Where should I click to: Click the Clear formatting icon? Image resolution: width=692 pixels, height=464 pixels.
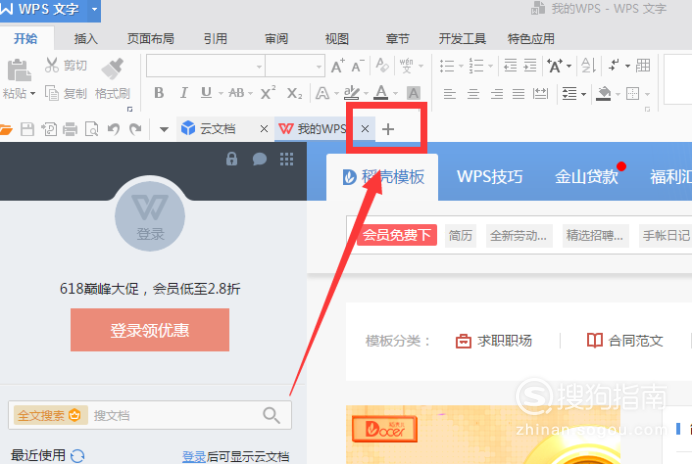pyautogui.click(x=382, y=66)
